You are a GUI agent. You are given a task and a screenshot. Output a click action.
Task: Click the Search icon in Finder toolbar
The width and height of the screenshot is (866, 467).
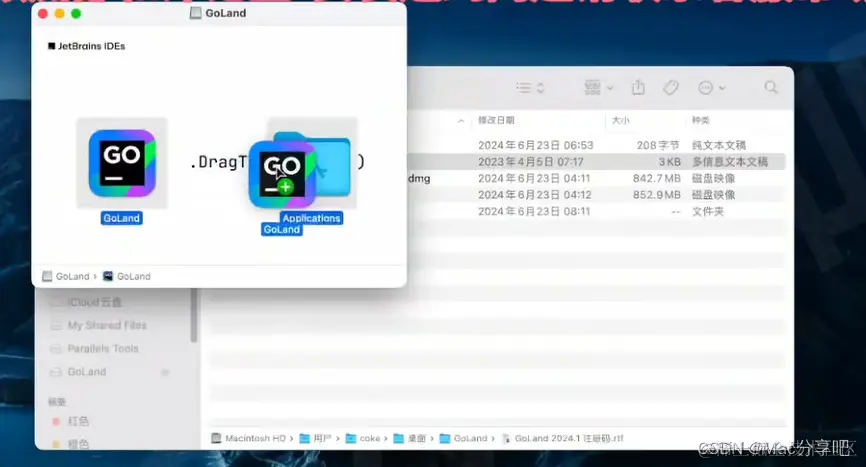tap(771, 87)
